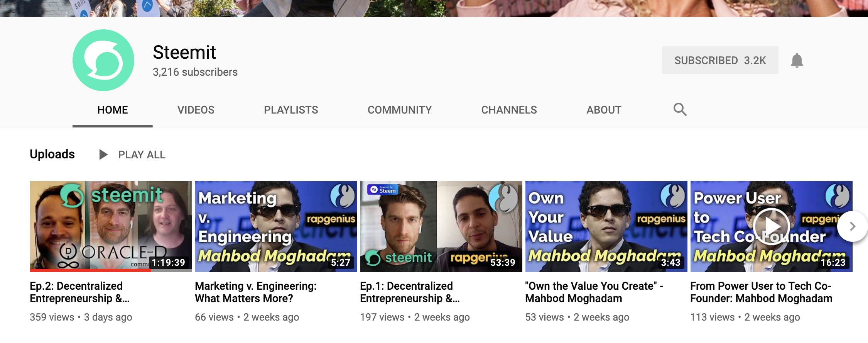The height and width of the screenshot is (343, 868).
Task: Click title 'Marketing v. Engineering: What Matters More?'
Action: 255,292
